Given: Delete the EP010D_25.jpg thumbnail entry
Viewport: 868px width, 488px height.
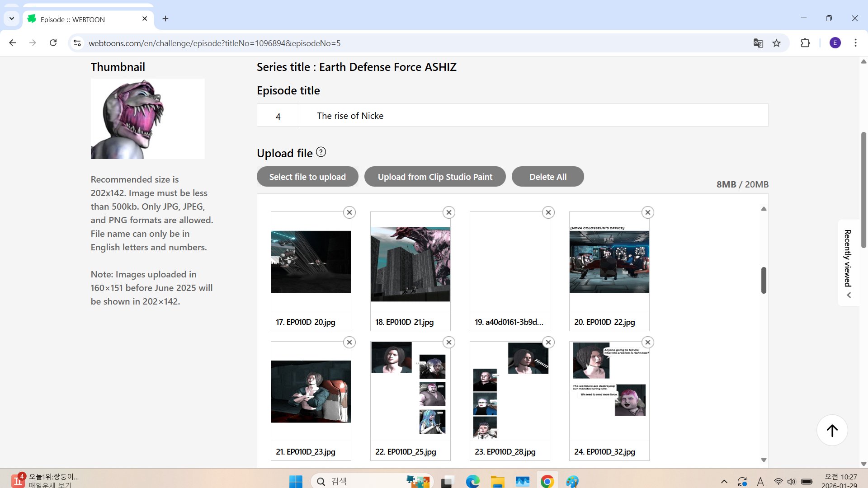Looking at the screenshot, I should [448, 343].
